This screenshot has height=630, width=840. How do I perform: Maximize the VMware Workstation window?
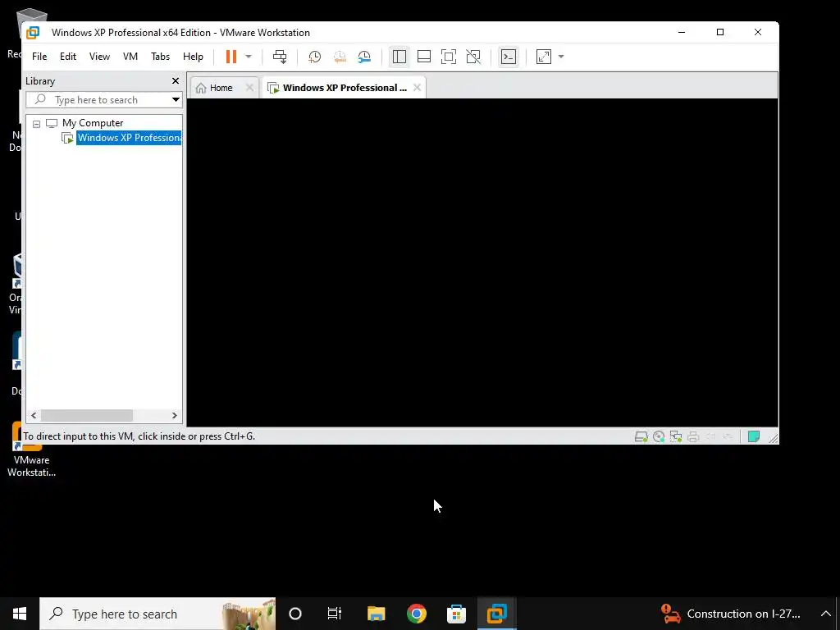pos(720,32)
